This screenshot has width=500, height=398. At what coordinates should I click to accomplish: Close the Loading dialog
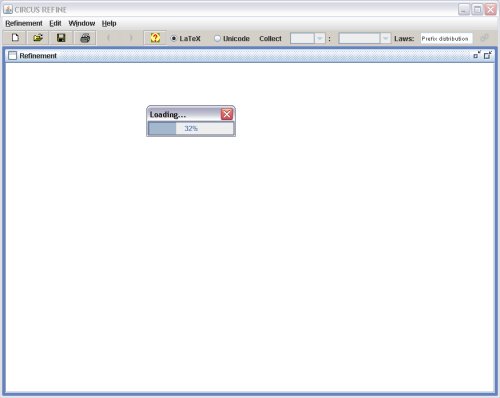[227, 114]
